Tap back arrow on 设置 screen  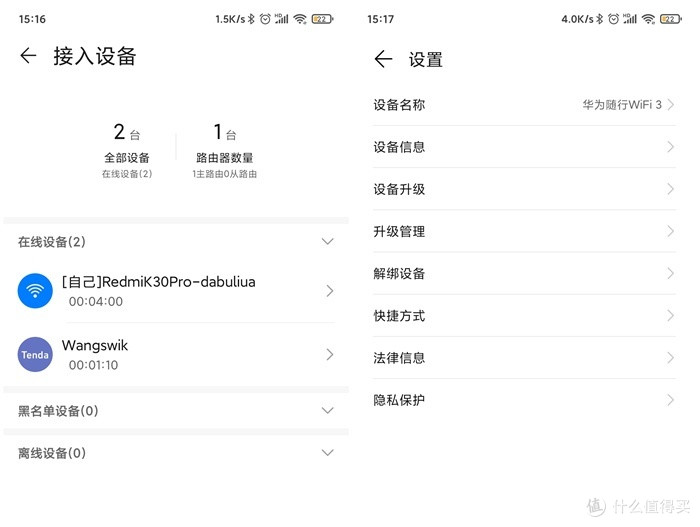pos(383,59)
